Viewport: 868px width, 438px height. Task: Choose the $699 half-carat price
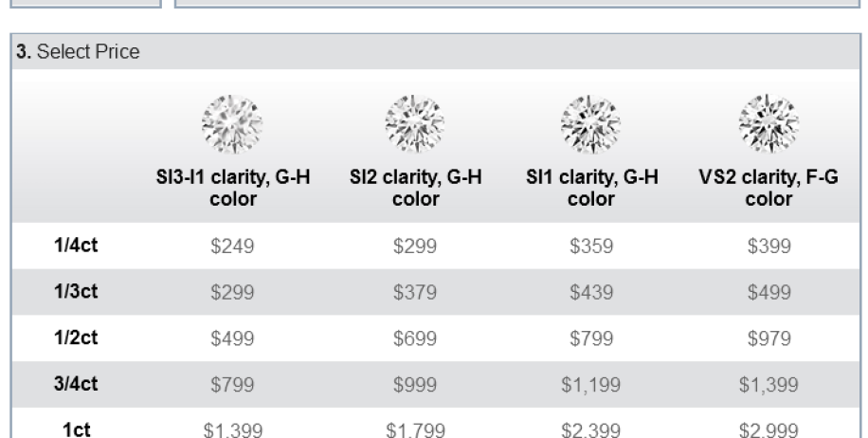[415, 338]
